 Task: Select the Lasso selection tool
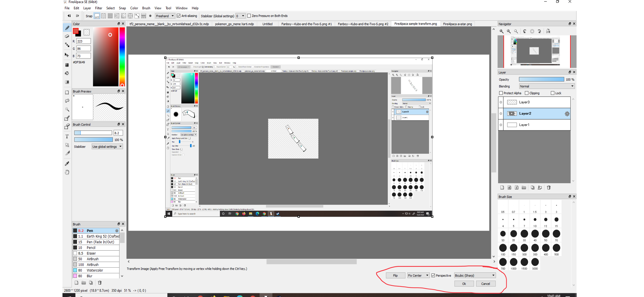67,101
